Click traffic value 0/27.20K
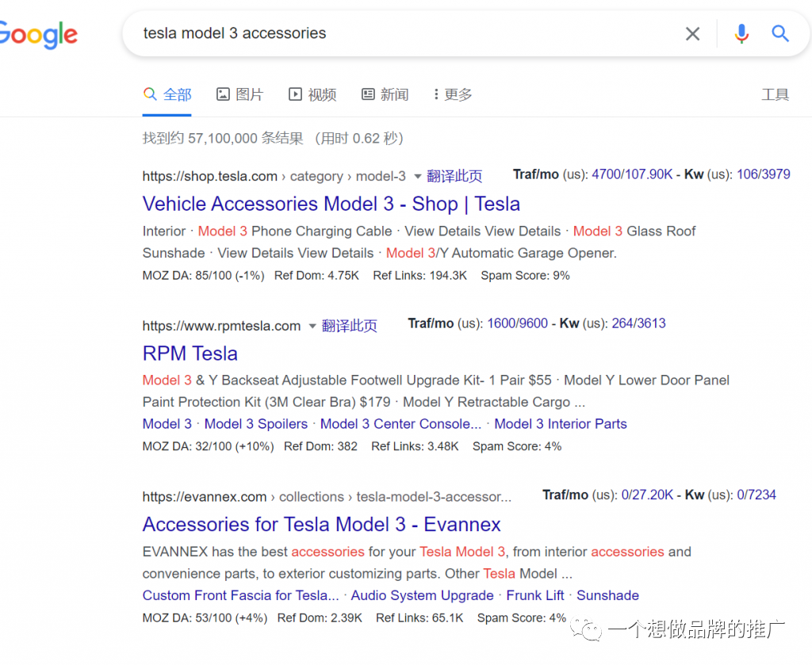812x665 pixels. pyautogui.click(x=647, y=495)
